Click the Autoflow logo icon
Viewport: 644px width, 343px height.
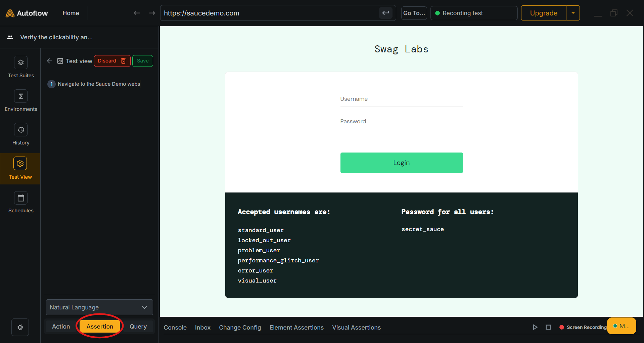click(x=10, y=13)
